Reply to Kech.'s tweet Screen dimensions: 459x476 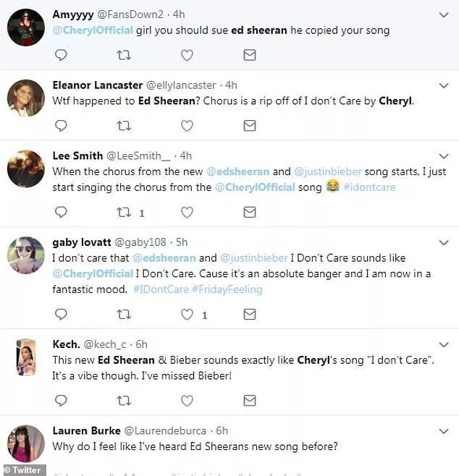[62, 399]
